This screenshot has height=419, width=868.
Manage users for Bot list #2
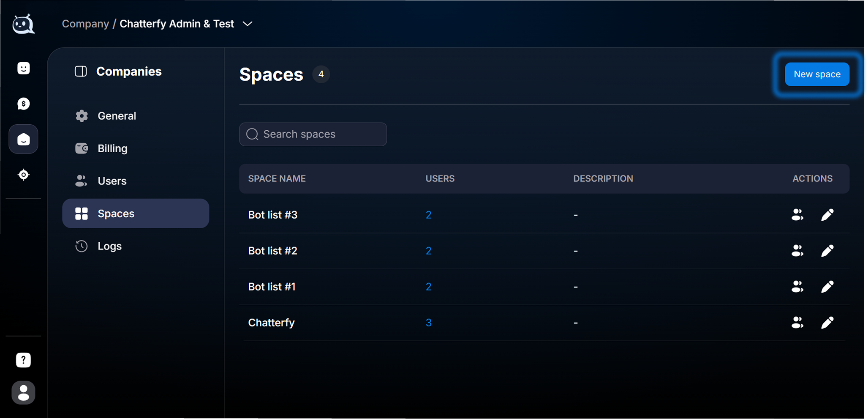[x=797, y=251]
